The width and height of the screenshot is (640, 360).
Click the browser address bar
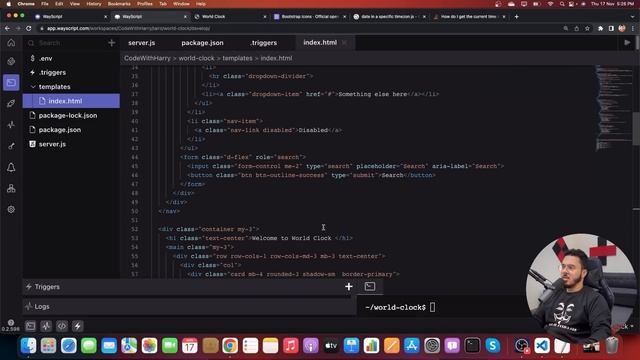[300, 29]
